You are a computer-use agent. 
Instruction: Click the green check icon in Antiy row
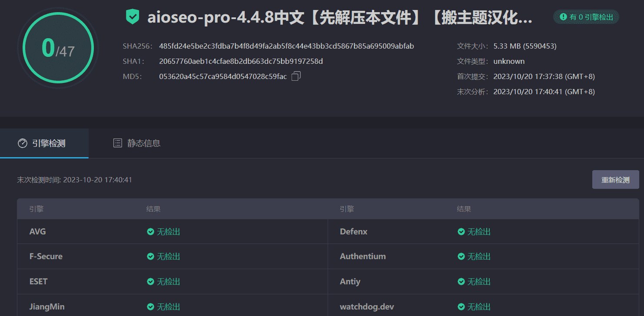point(461,282)
